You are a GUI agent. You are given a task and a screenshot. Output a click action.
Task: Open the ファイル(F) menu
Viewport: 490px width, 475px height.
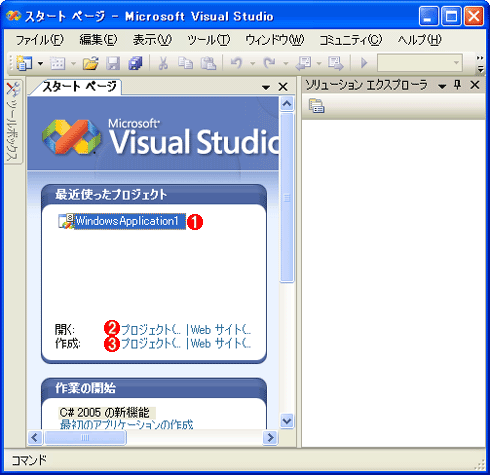tap(39, 40)
